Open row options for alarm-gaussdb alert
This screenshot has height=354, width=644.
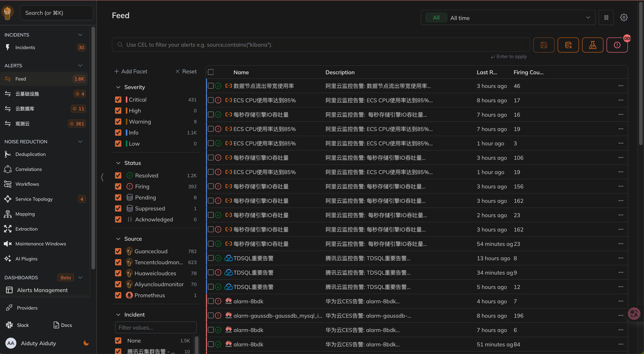point(620,315)
